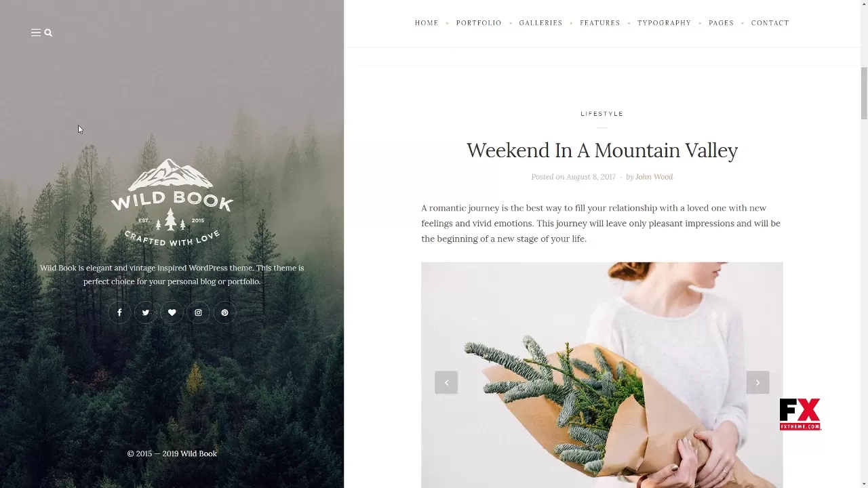Show the previous slide in the image slider
This screenshot has width=868, height=488.
(x=446, y=382)
